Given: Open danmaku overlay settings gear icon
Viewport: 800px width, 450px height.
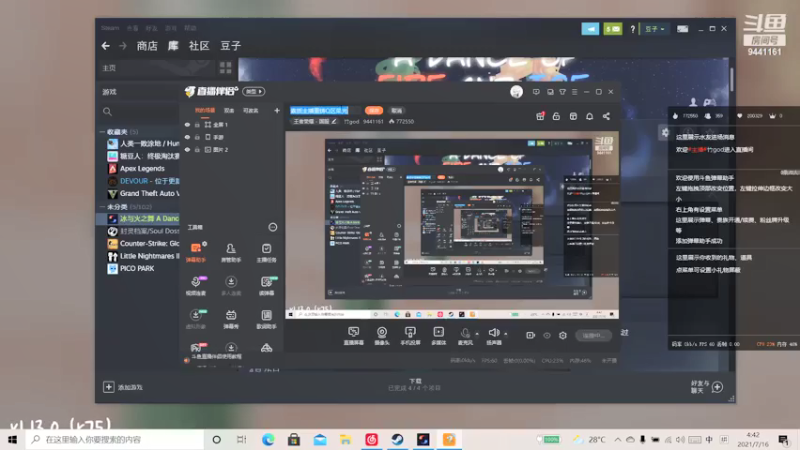Looking at the screenshot, I should click(x=665, y=133).
